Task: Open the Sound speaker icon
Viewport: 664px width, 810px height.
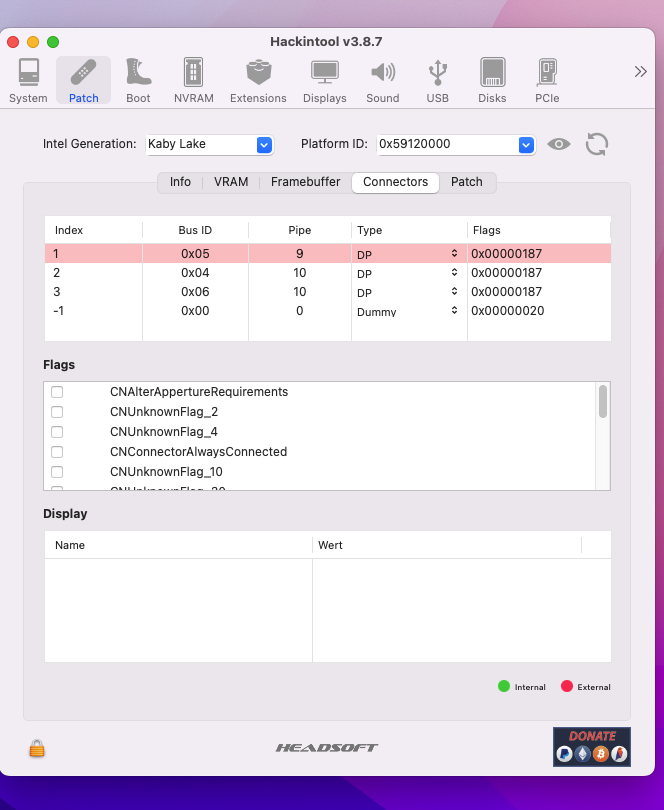Action: pos(383,72)
